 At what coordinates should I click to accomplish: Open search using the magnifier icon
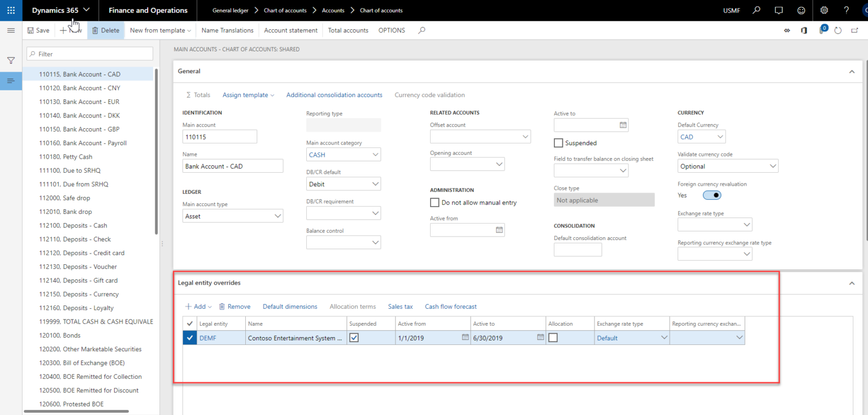[756, 10]
